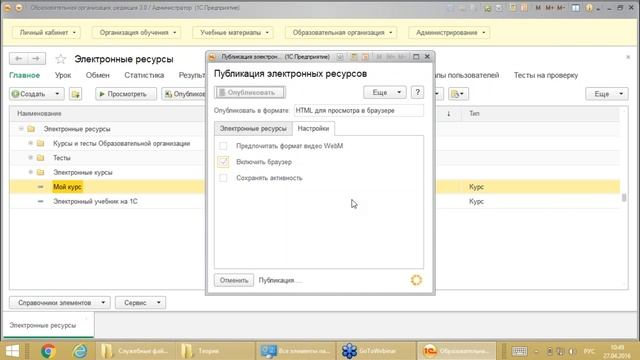
Task: Open the on-screen keyboard tray icon
Action: pos(519,351)
